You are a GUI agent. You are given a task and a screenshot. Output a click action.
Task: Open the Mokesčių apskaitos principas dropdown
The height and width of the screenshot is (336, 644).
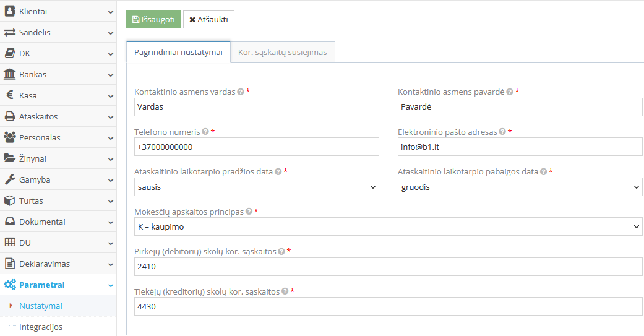(388, 227)
